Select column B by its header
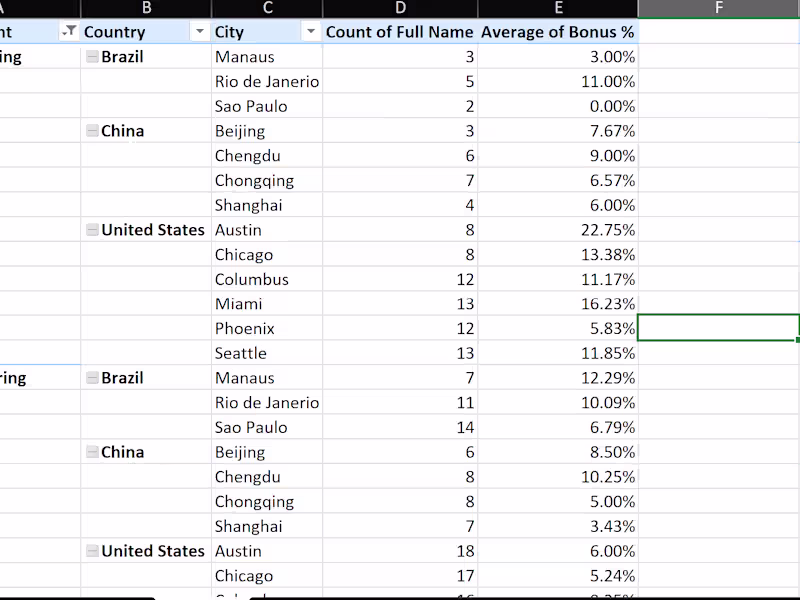Screen dimensions: 800x600 [147, 8]
